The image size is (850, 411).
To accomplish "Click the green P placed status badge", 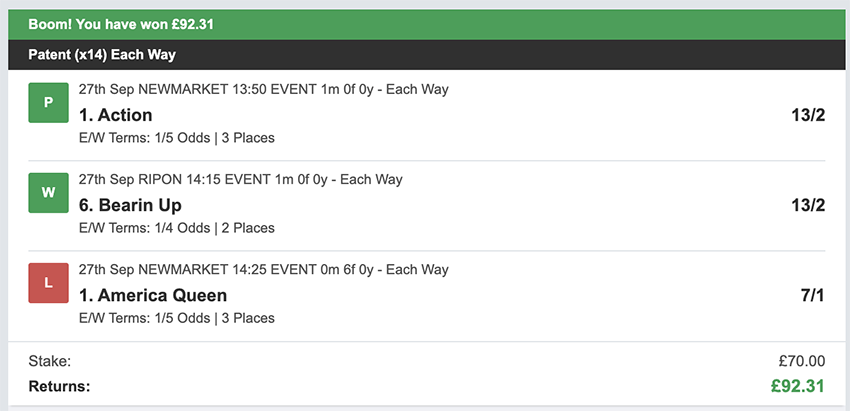I will tap(48, 102).
